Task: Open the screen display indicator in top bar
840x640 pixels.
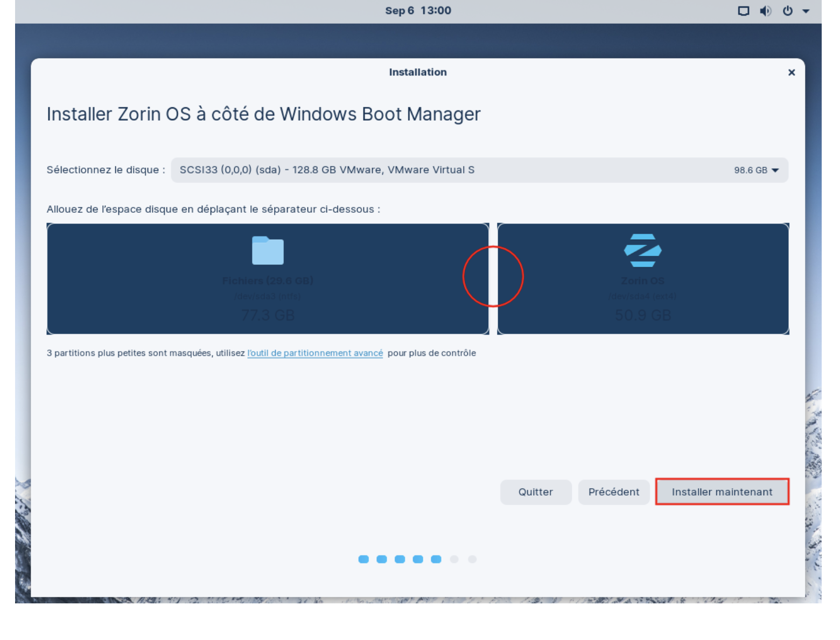Action: point(743,11)
